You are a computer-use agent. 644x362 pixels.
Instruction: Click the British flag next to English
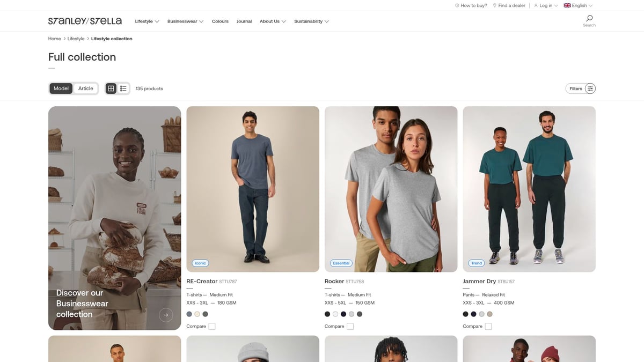coord(567,5)
